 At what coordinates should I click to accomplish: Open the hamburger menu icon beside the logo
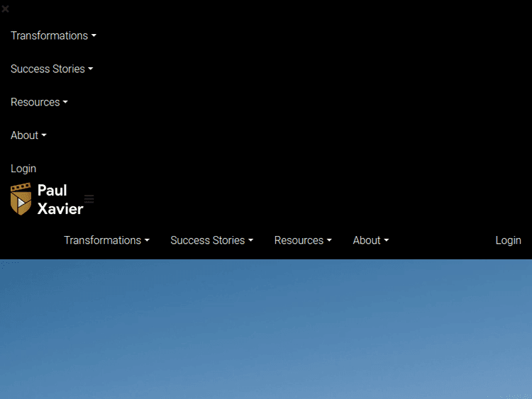pos(89,199)
